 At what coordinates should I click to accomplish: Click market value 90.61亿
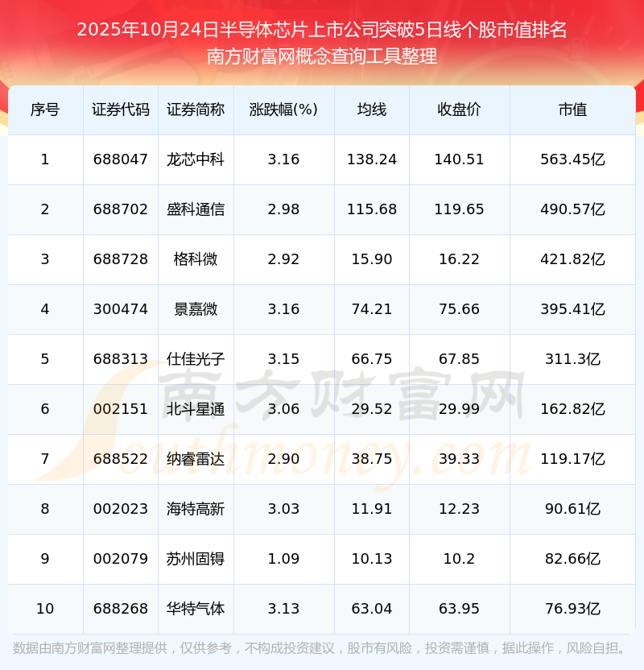click(x=572, y=509)
